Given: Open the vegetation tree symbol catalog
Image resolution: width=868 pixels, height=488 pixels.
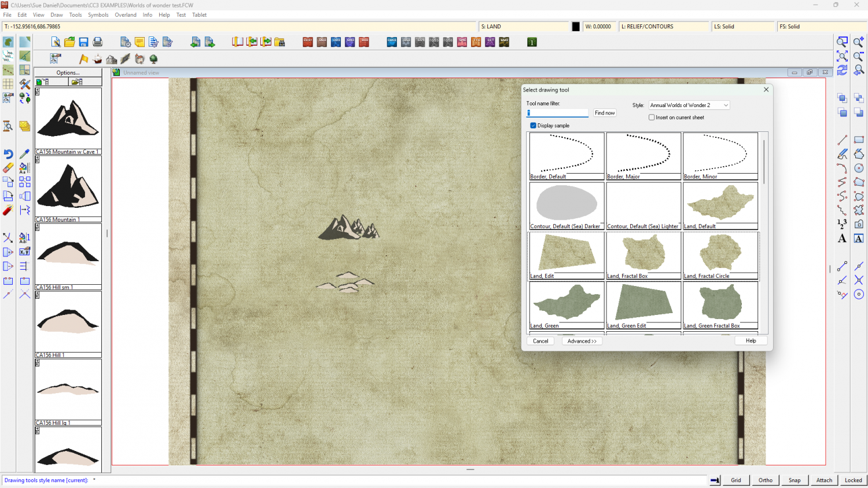Looking at the screenshot, I should pyautogui.click(x=154, y=59).
